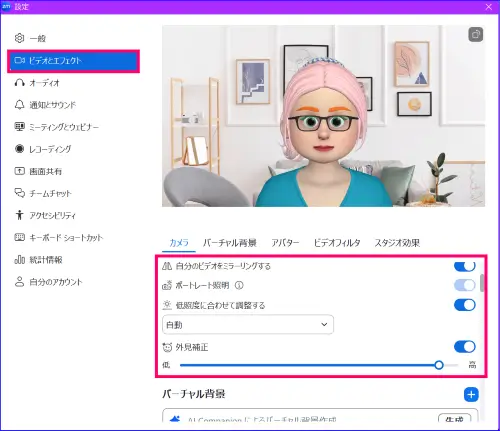Click the avatar video preview
The image size is (500, 431).
click(x=323, y=116)
